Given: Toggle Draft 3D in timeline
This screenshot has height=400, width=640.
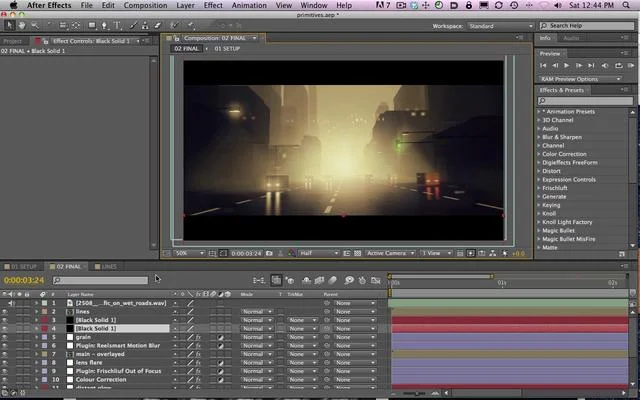Looking at the screenshot, I should [290, 280].
